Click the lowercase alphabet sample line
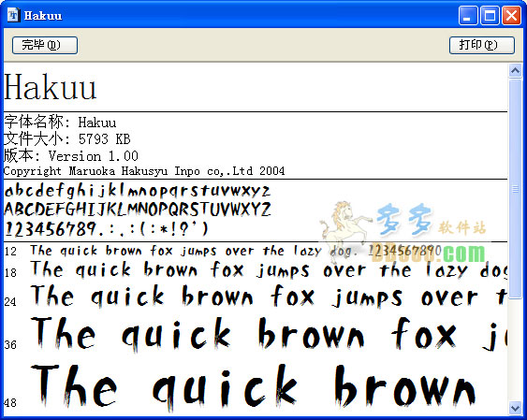The image size is (527, 420). (x=137, y=191)
